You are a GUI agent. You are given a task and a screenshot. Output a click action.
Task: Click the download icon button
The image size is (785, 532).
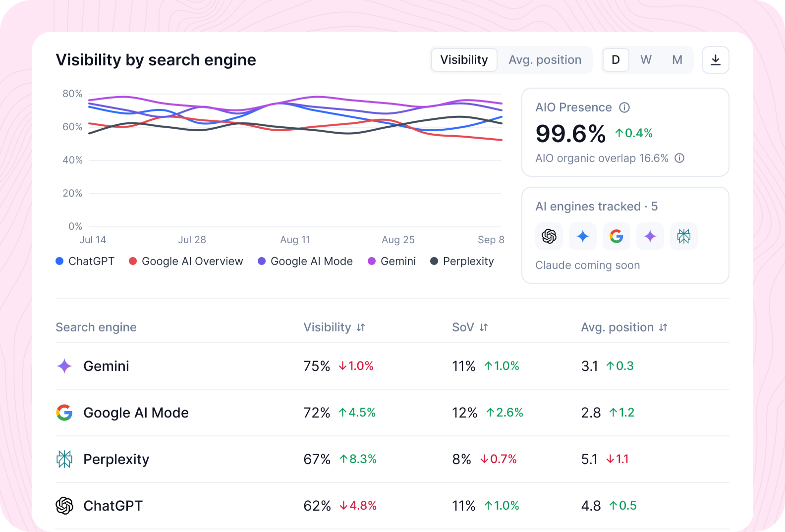(x=716, y=60)
